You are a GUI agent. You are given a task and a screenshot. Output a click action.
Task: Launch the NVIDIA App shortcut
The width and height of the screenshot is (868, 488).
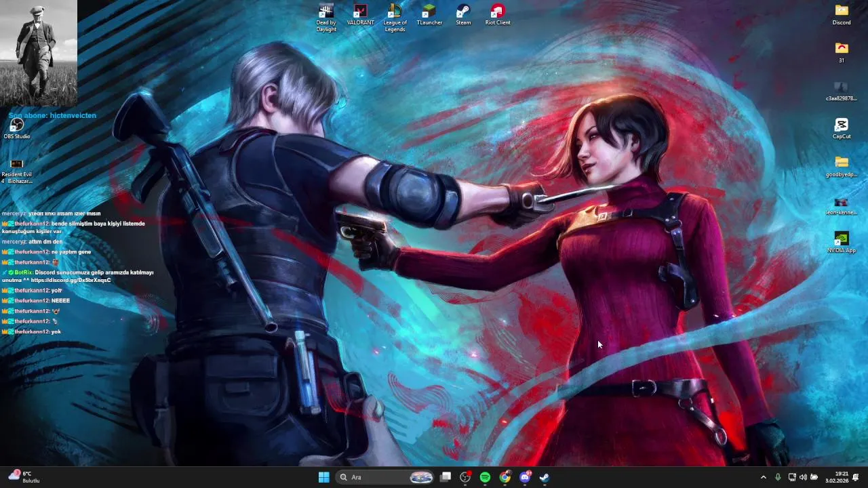click(842, 243)
